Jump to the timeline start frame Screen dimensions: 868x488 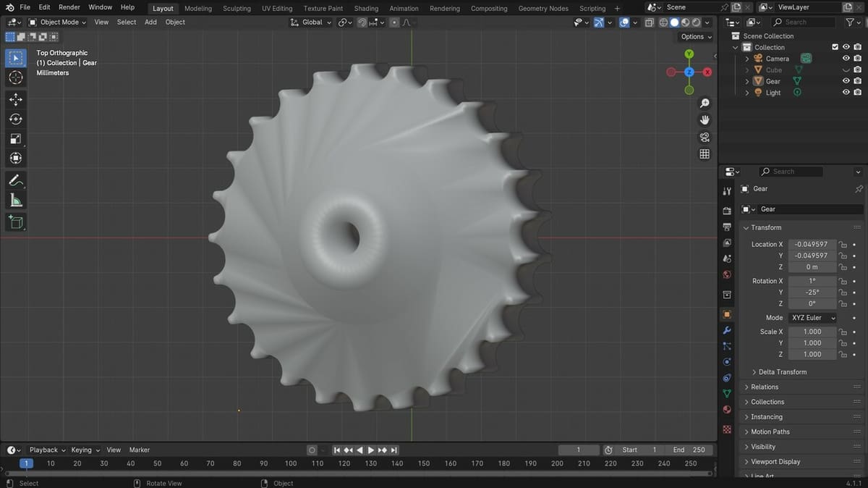(336, 450)
